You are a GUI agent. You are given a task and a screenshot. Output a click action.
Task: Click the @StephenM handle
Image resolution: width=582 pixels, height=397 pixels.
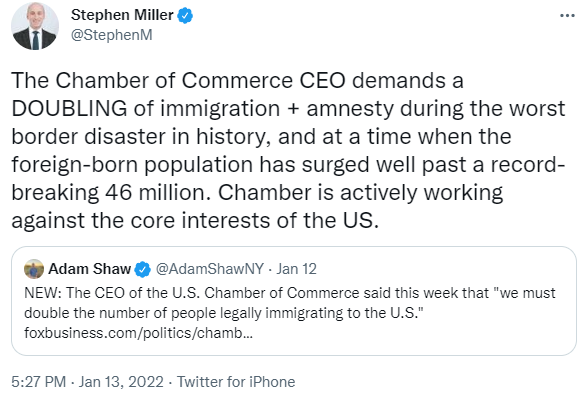[x=111, y=35]
